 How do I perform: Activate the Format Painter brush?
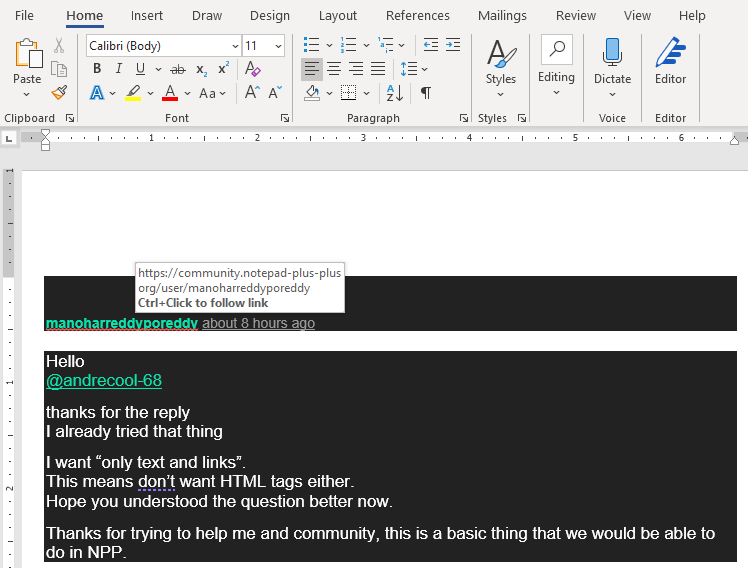[59, 93]
